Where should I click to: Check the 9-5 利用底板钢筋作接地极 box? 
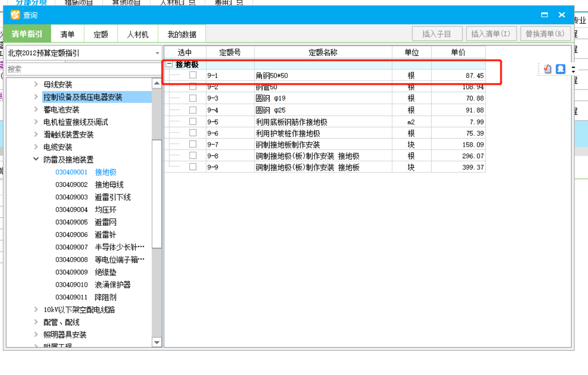point(193,121)
